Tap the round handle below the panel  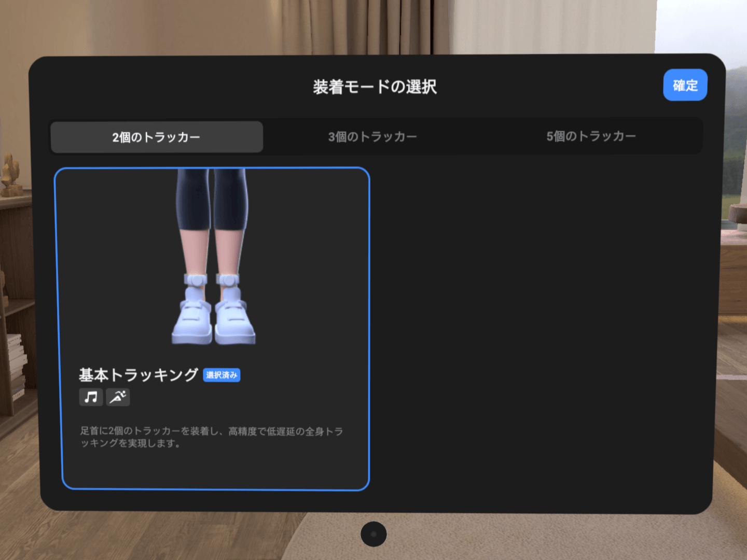point(374,534)
